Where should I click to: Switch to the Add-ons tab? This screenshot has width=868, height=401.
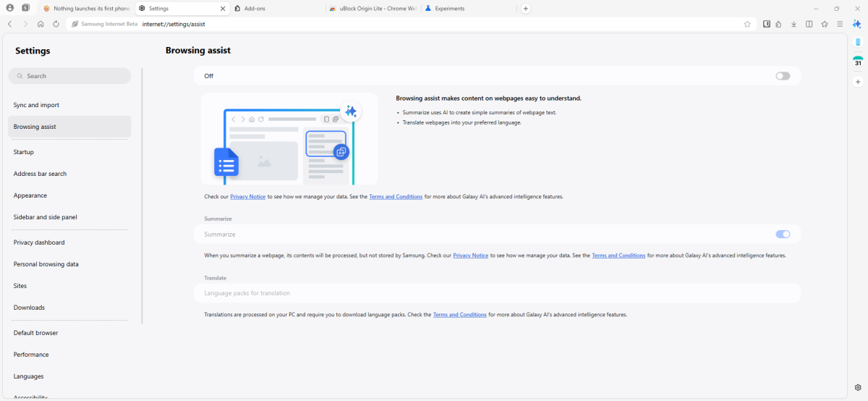(x=278, y=9)
